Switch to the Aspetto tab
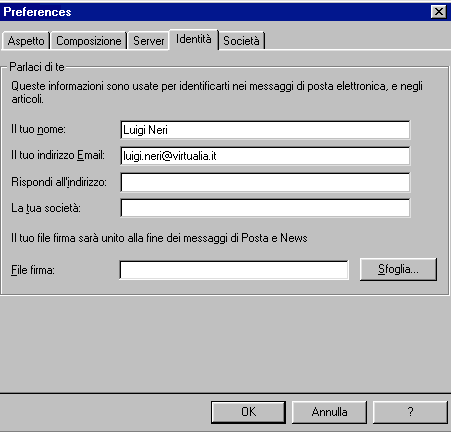Viewport: 451px width, 432px height. tap(26, 41)
